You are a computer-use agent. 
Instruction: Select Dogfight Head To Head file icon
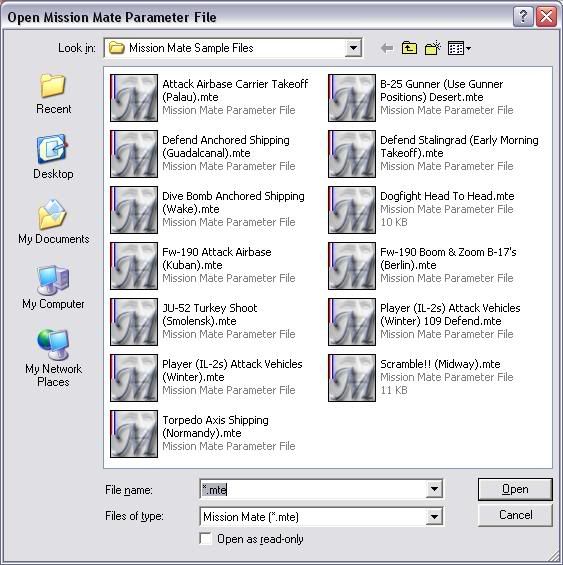click(x=352, y=210)
